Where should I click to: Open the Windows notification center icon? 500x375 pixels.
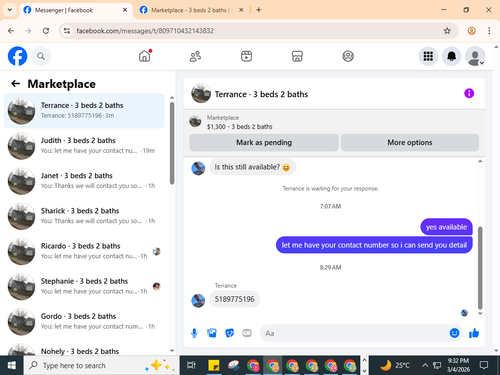(x=484, y=365)
